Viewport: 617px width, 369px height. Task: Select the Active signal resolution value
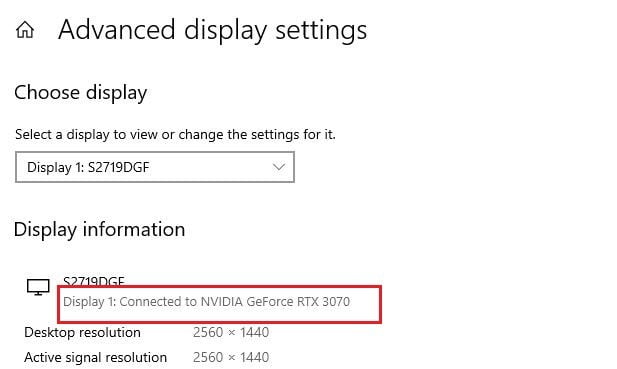(x=231, y=358)
